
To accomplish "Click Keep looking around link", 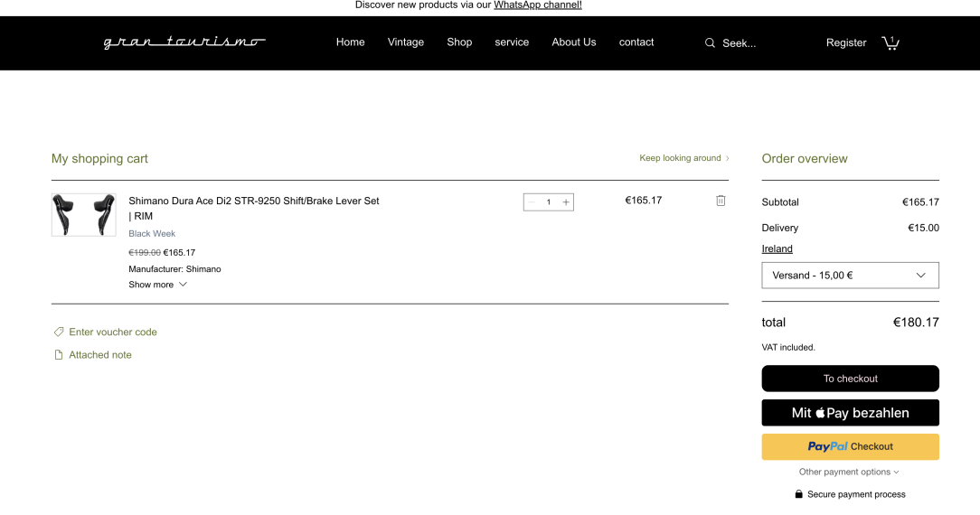I will [x=683, y=158].
